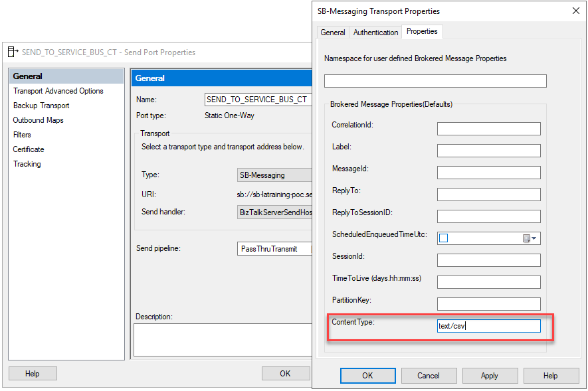Open the Outbound Maps page
The width and height of the screenshot is (588, 391).
[39, 119]
